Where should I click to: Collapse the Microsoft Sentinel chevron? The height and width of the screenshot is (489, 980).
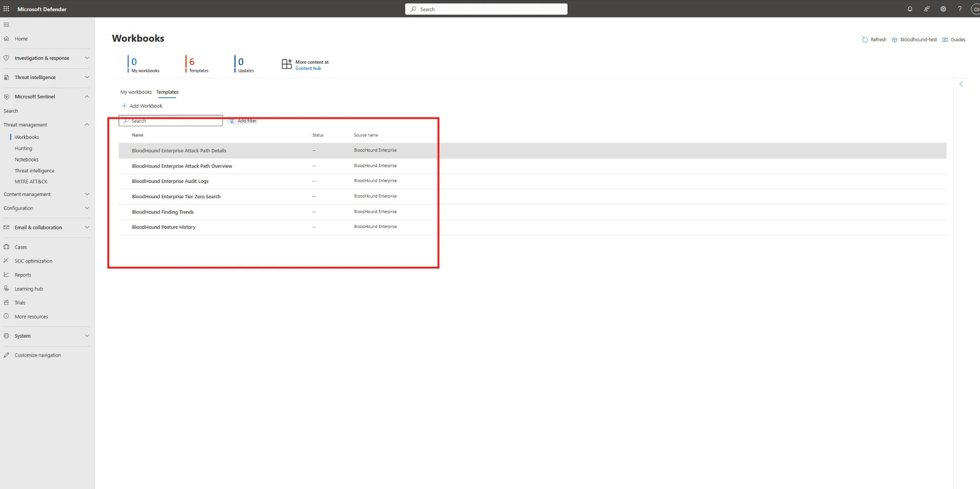click(87, 96)
